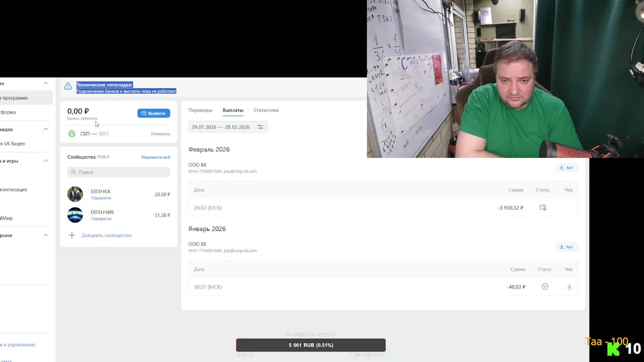The width and height of the screenshot is (644, 362).
Task: Click the Сообщества heading
Action: pyautogui.click(x=81, y=157)
